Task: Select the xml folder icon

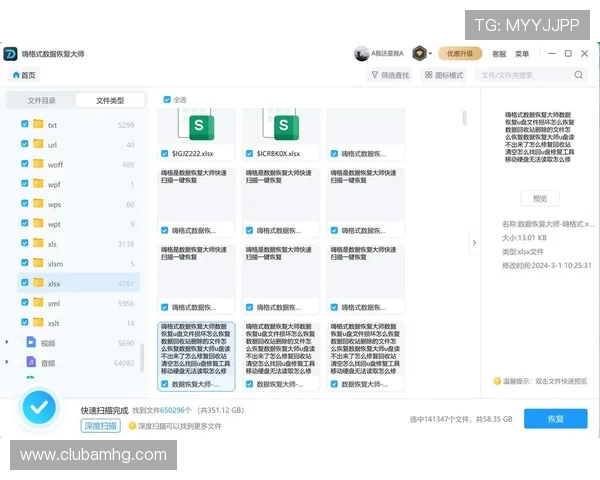Action: (38, 302)
